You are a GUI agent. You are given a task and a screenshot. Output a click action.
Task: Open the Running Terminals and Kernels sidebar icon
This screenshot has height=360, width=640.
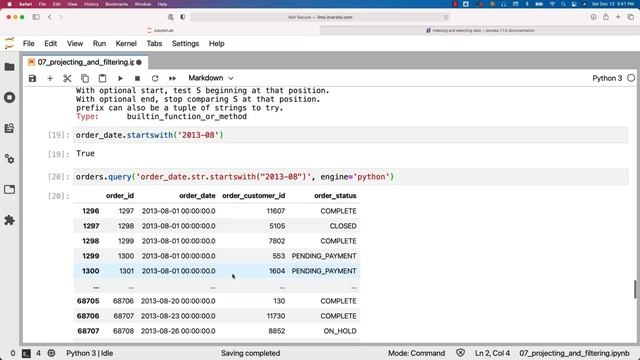point(9,98)
